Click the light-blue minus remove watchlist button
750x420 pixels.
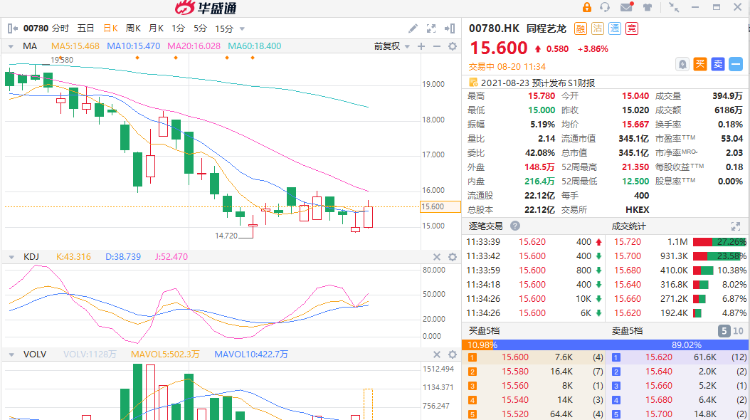[736, 64]
